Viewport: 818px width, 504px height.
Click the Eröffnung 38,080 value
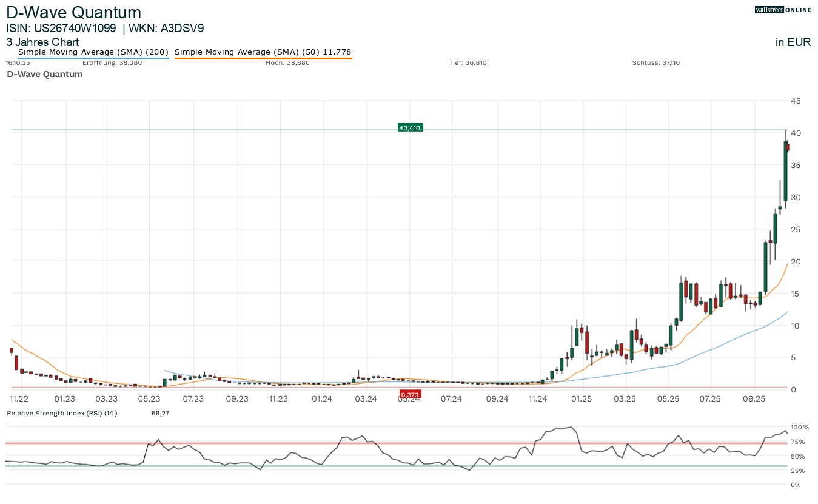(x=112, y=62)
